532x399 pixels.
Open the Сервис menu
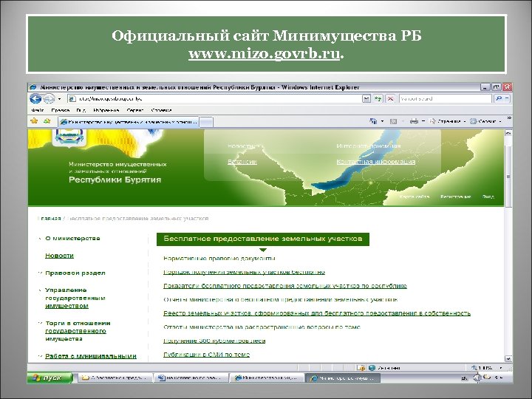[135, 110]
